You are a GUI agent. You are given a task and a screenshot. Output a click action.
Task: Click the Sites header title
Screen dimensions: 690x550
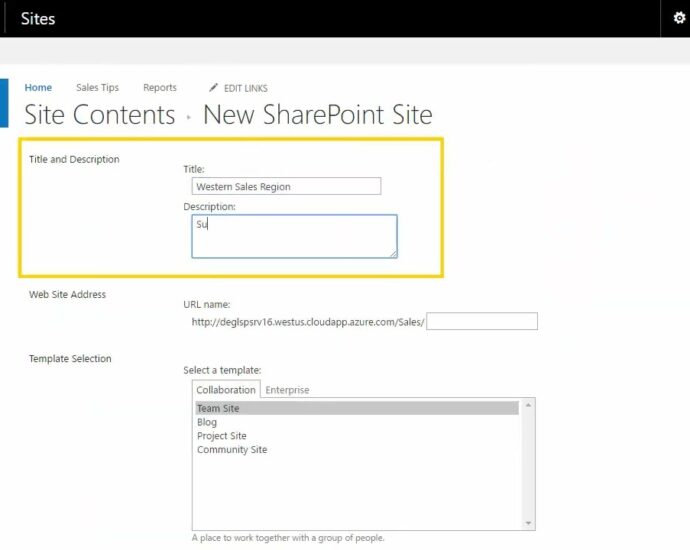pos(38,19)
